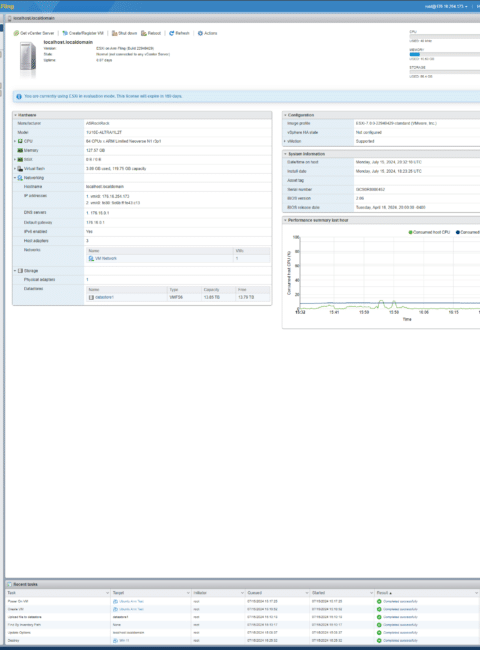This screenshot has width=480, height=650.
Task: Open the root user dropdown menu
Action: click(446, 7)
